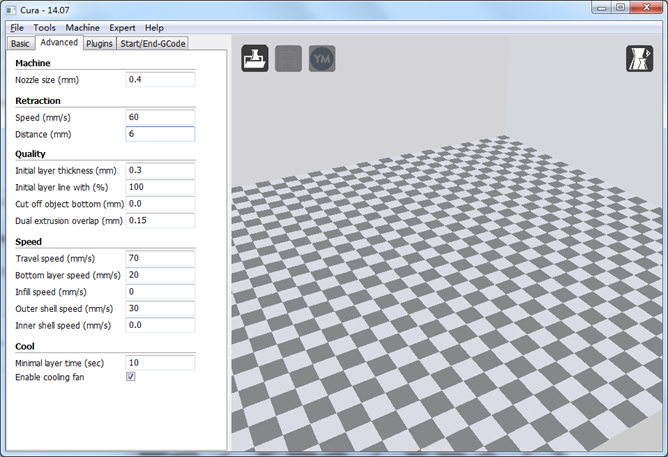Click the greyed-out Save toolpath icon

point(288,58)
